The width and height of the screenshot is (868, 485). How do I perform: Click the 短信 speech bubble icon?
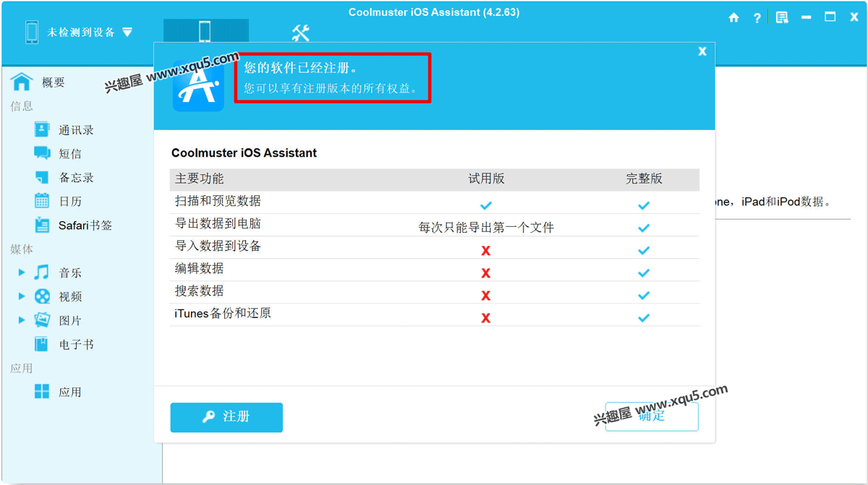[x=42, y=153]
